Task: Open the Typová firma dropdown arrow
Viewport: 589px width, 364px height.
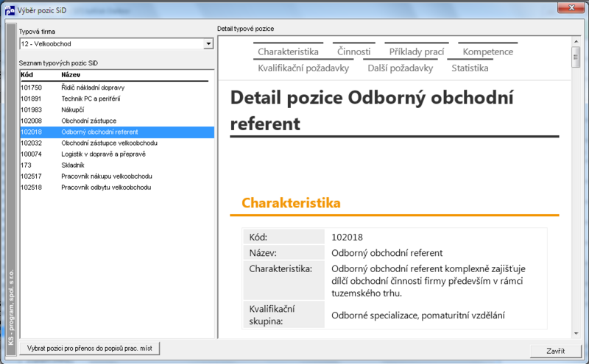Action: 208,44
